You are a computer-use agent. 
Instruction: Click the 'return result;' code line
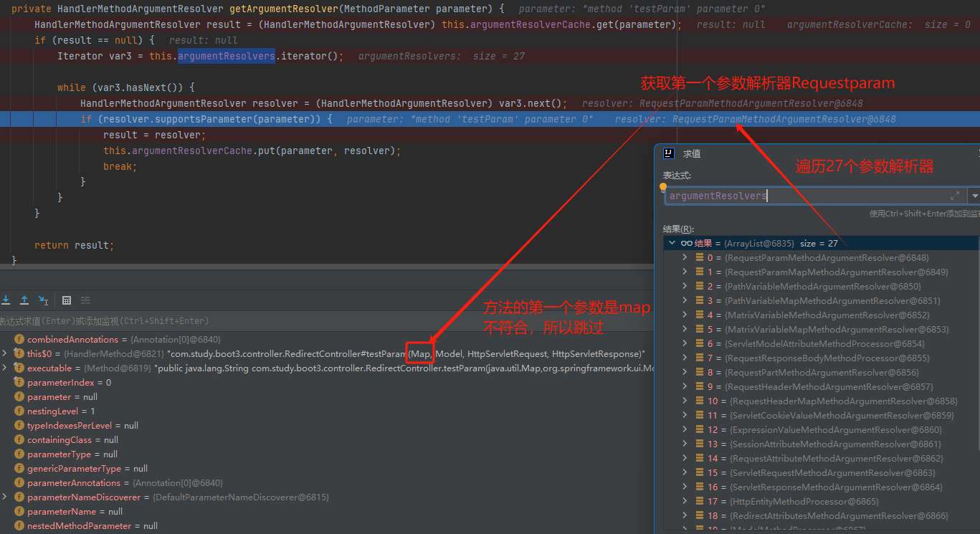tap(74, 245)
